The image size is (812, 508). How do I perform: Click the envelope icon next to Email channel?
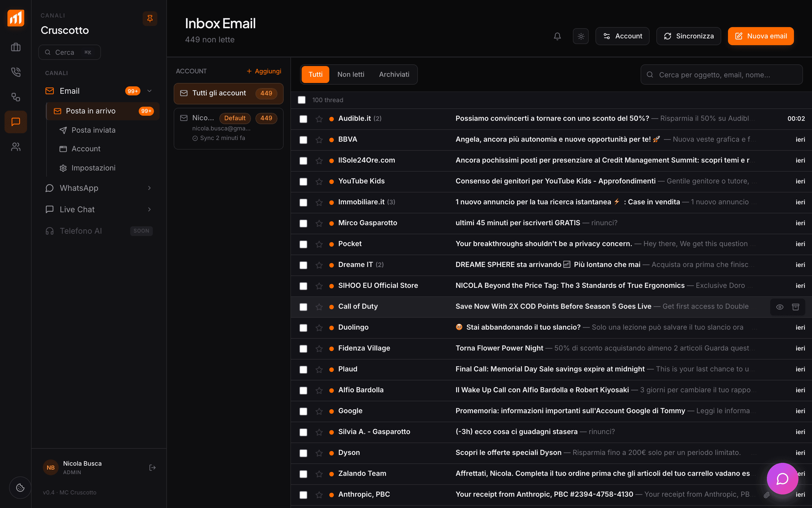(50, 91)
